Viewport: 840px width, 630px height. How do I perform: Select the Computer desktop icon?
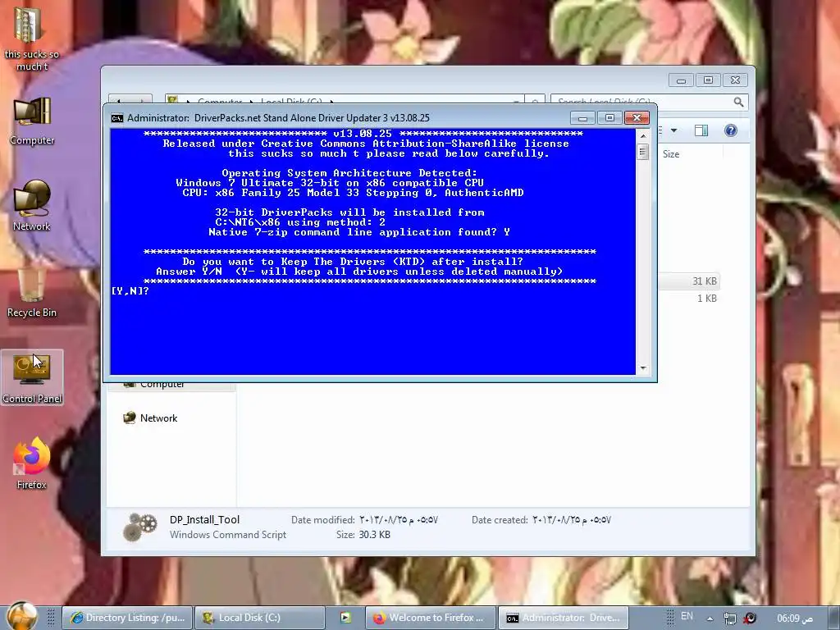[32, 121]
